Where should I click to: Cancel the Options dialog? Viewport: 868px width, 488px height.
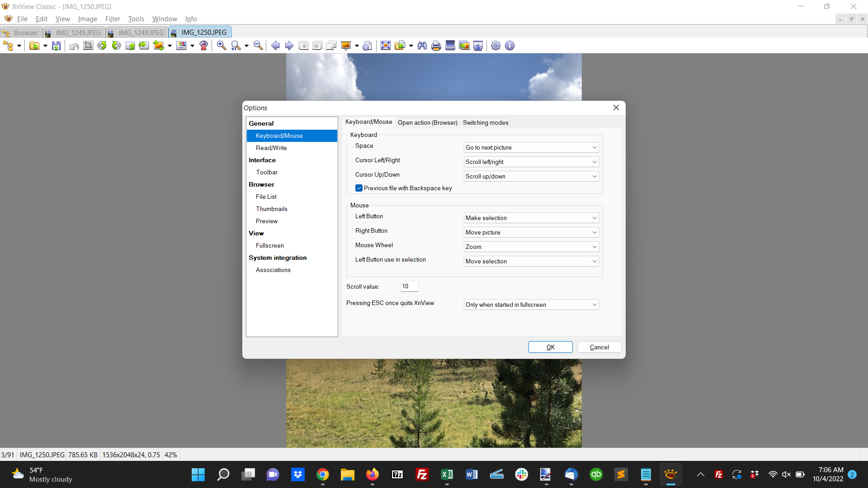click(x=599, y=347)
